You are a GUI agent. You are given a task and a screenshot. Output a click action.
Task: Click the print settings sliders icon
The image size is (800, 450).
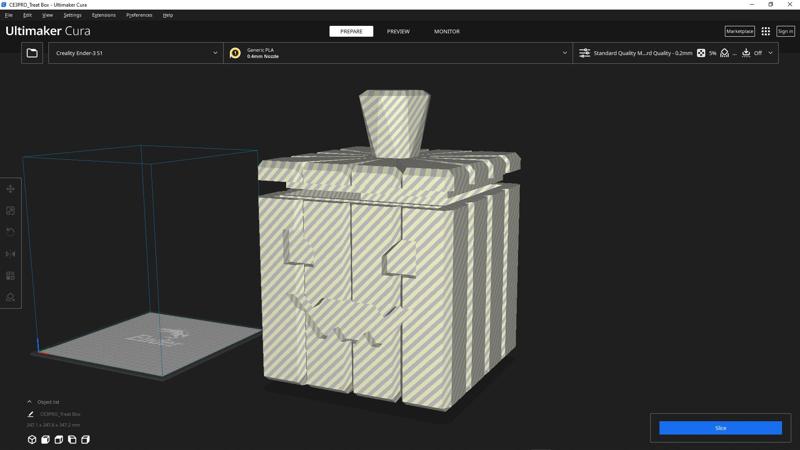(585, 53)
